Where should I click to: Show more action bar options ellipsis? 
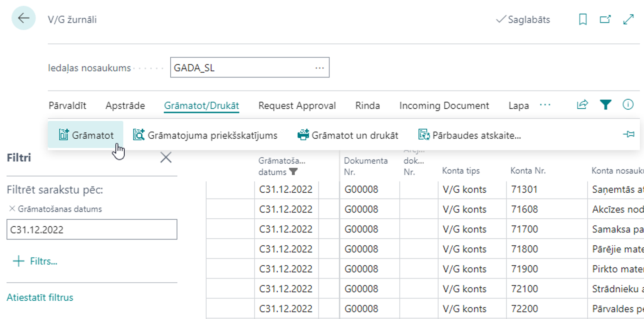tap(545, 105)
